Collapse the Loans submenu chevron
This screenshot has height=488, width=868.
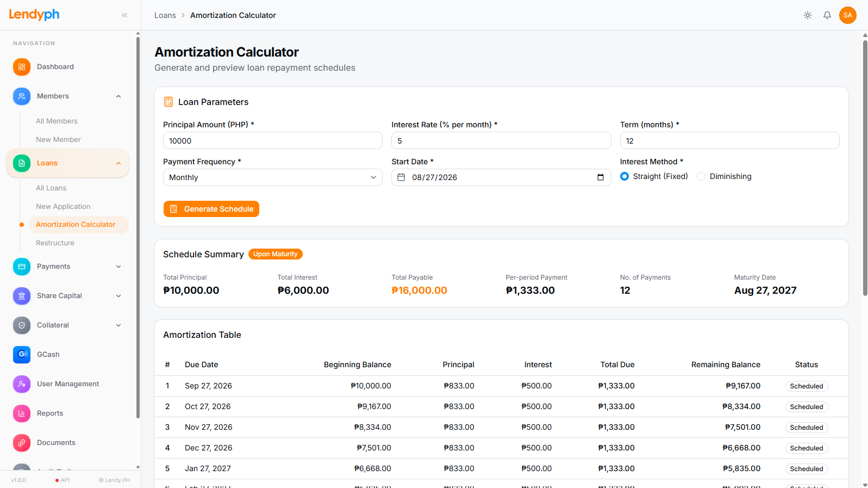[118, 163]
